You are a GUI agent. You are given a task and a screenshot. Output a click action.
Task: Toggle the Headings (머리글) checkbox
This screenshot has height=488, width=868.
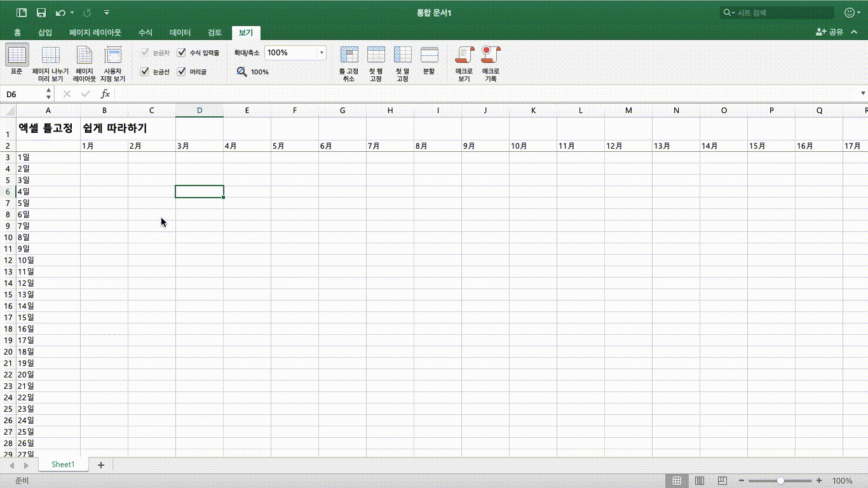(x=182, y=72)
